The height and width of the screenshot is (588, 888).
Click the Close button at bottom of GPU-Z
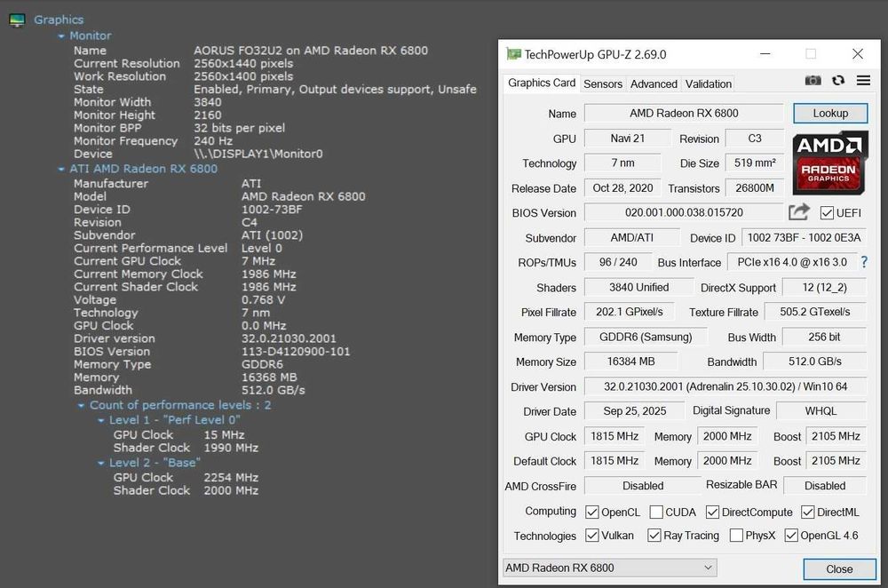click(x=839, y=568)
